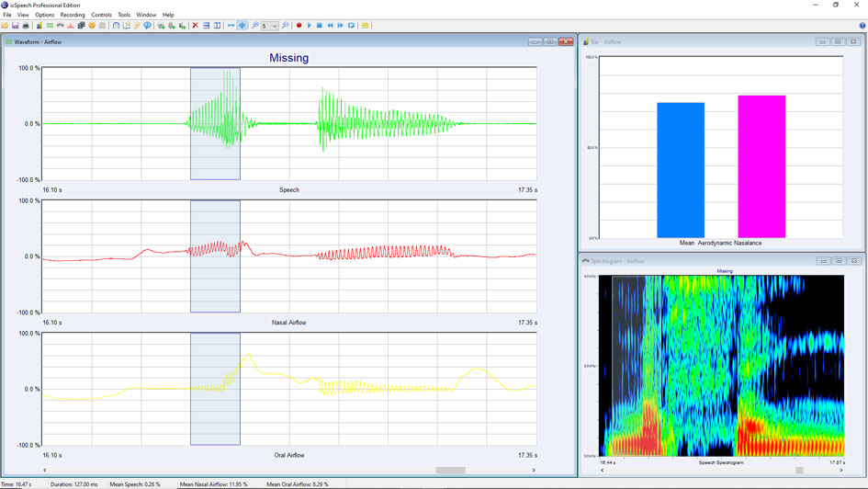Open the zoom level dropdown showing 5
The image size is (868, 489).
pos(270,26)
